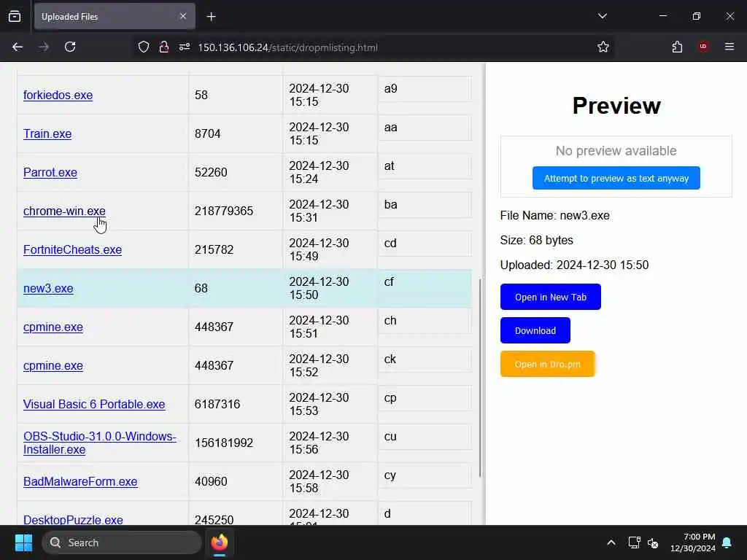This screenshot has width=747, height=560.
Task: Select size cell 156181992
Action: pos(236,443)
